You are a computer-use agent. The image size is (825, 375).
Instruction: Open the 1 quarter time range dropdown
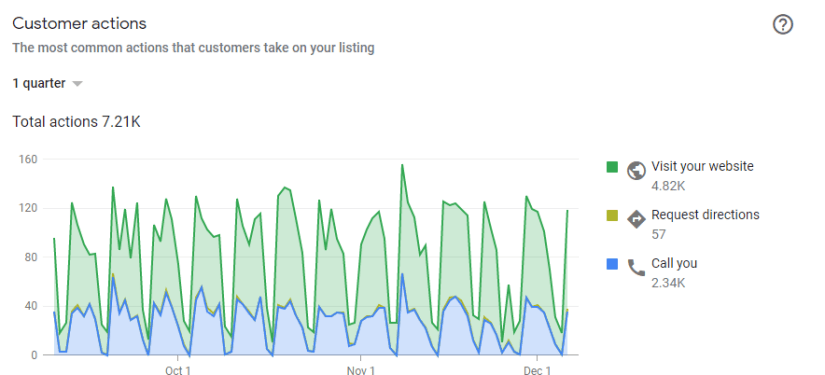click(47, 84)
